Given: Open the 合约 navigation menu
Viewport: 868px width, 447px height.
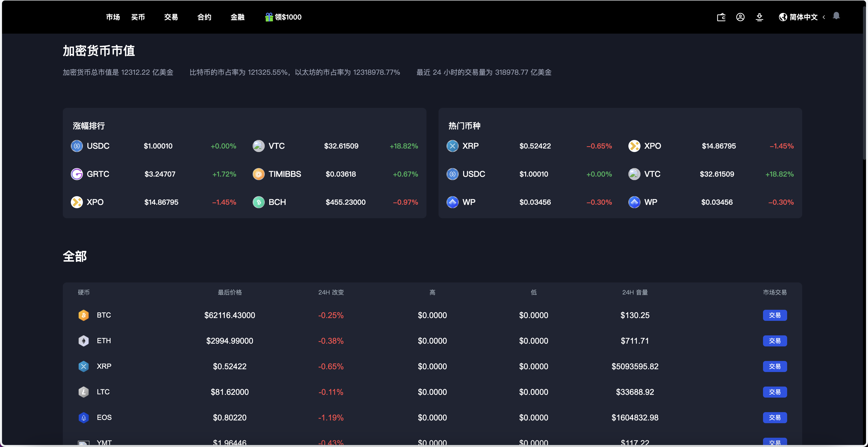Looking at the screenshot, I should click(x=204, y=17).
